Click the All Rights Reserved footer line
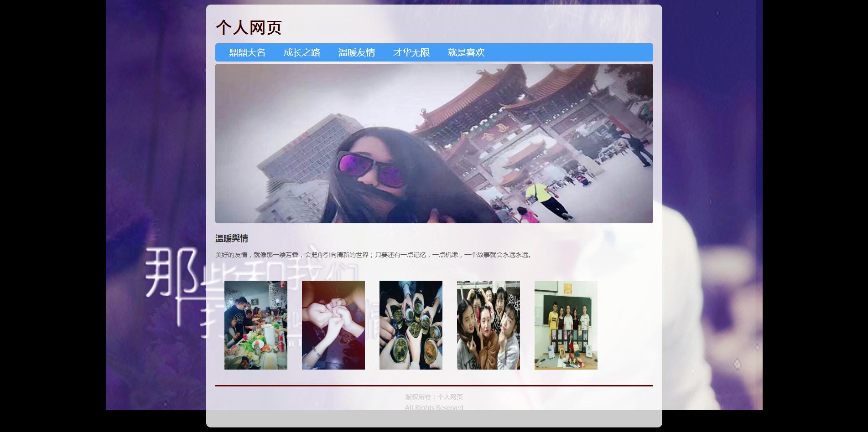The image size is (868, 432). 434,407
